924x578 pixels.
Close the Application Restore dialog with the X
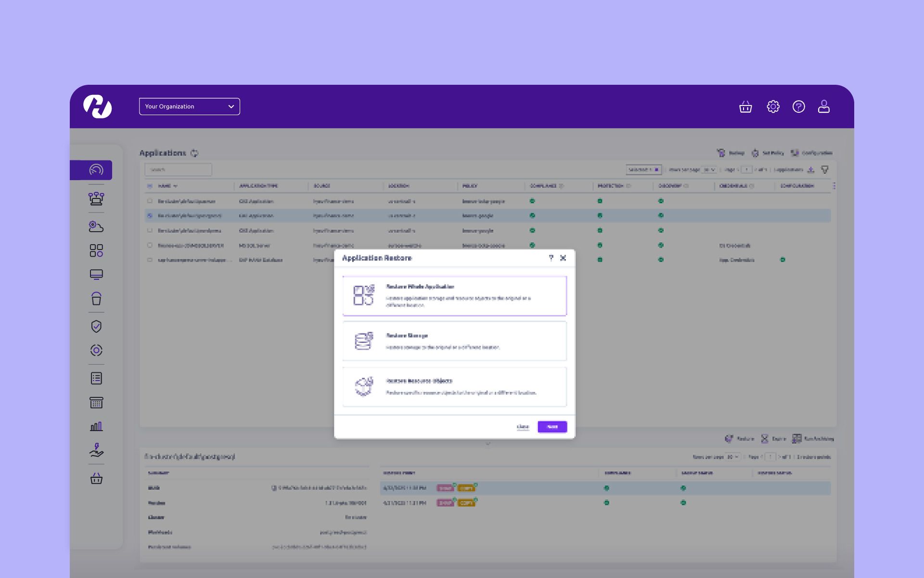click(563, 258)
